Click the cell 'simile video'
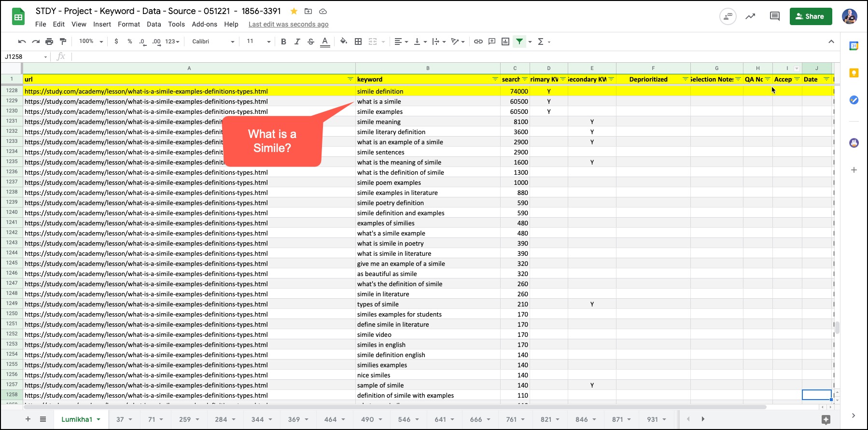 428,334
